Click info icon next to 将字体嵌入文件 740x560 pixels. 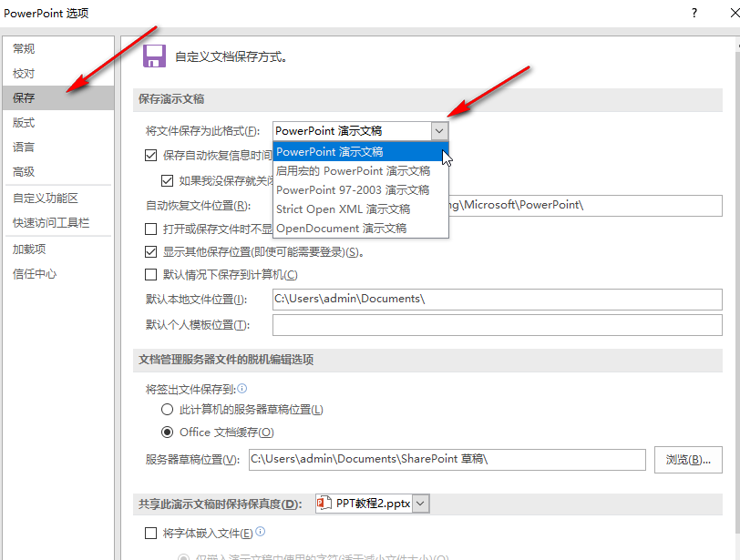coord(261,533)
